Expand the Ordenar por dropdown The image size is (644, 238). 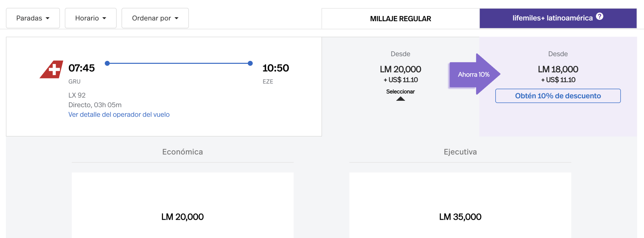coord(155,18)
